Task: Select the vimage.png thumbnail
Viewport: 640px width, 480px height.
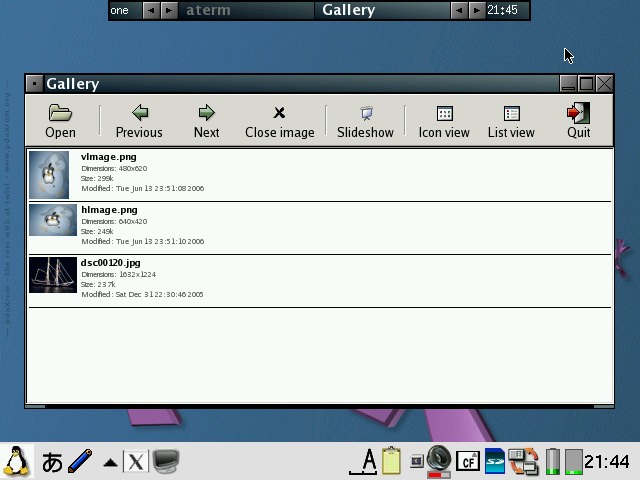Action: tap(49, 175)
